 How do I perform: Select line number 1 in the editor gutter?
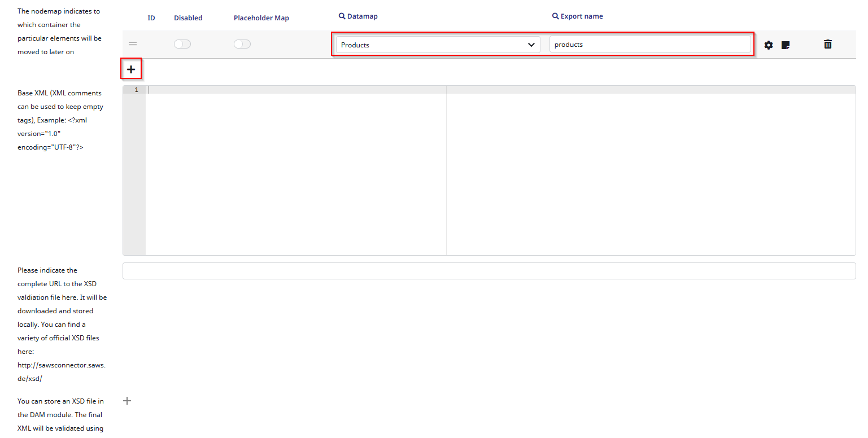[x=136, y=90]
